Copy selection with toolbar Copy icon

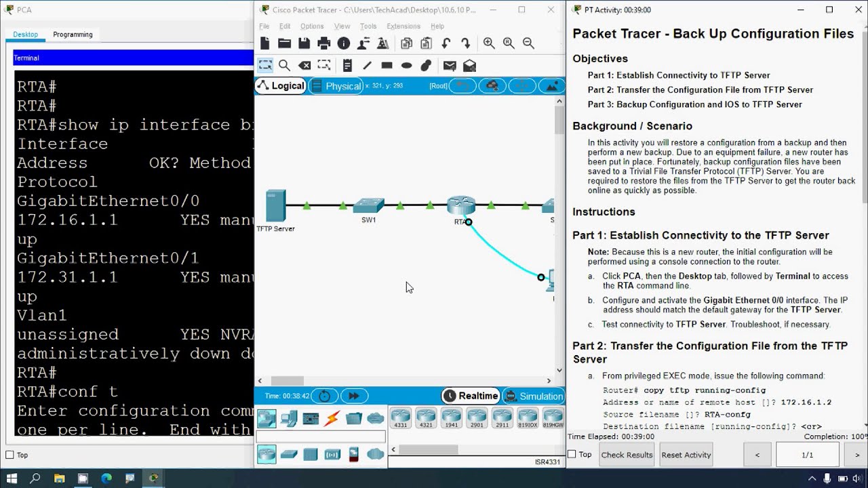(406, 43)
